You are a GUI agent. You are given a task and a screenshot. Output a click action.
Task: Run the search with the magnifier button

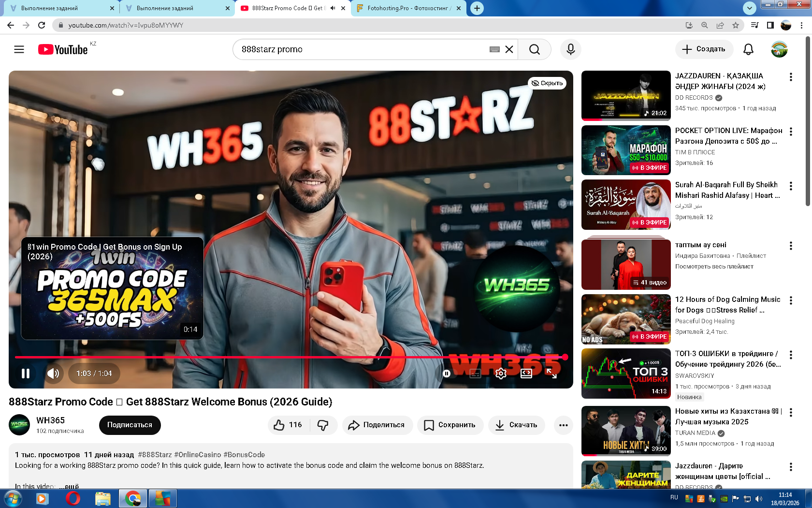(535, 49)
